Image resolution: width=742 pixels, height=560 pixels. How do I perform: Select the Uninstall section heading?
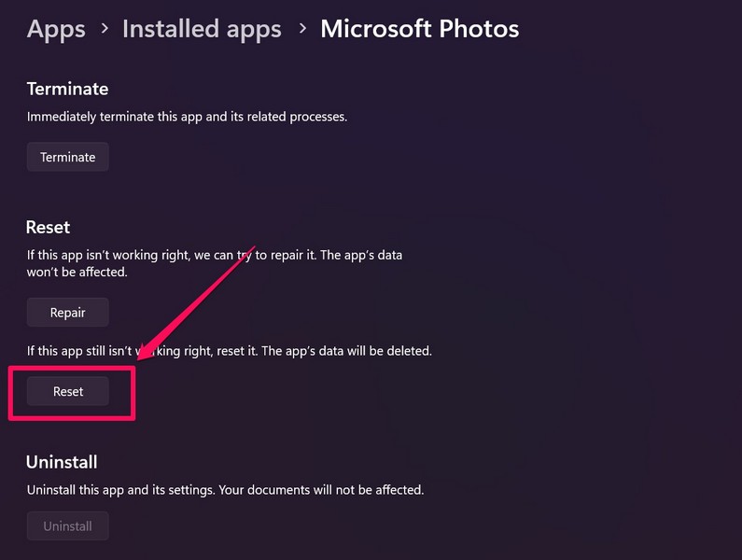(62, 462)
